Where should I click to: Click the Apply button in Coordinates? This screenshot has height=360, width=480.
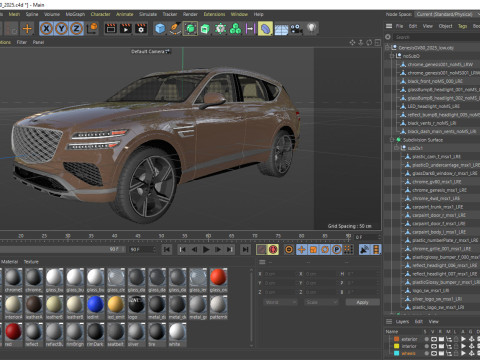click(x=362, y=302)
